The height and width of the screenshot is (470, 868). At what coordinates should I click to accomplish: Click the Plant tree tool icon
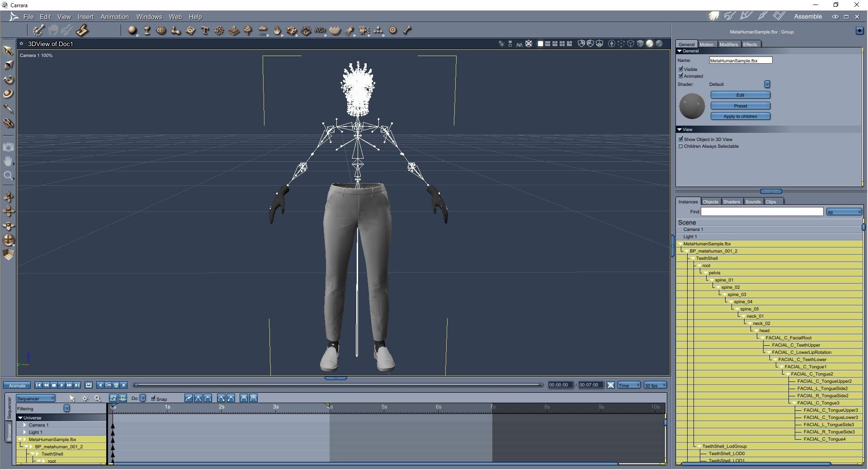point(248,31)
